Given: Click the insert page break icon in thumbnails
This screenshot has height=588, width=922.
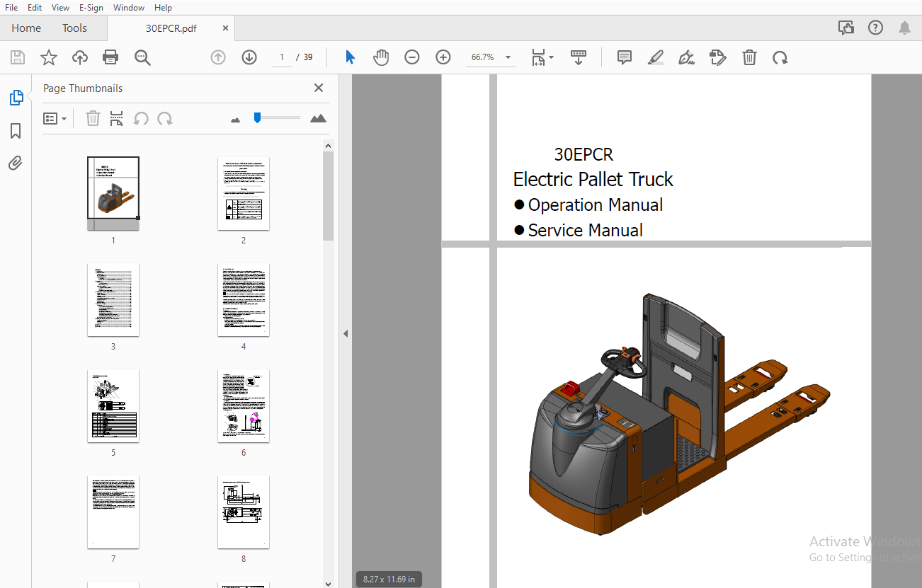Looking at the screenshot, I should (x=116, y=118).
